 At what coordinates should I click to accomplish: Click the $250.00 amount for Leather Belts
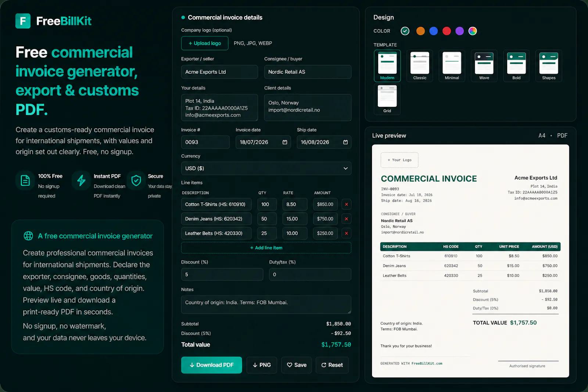[325, 233]
